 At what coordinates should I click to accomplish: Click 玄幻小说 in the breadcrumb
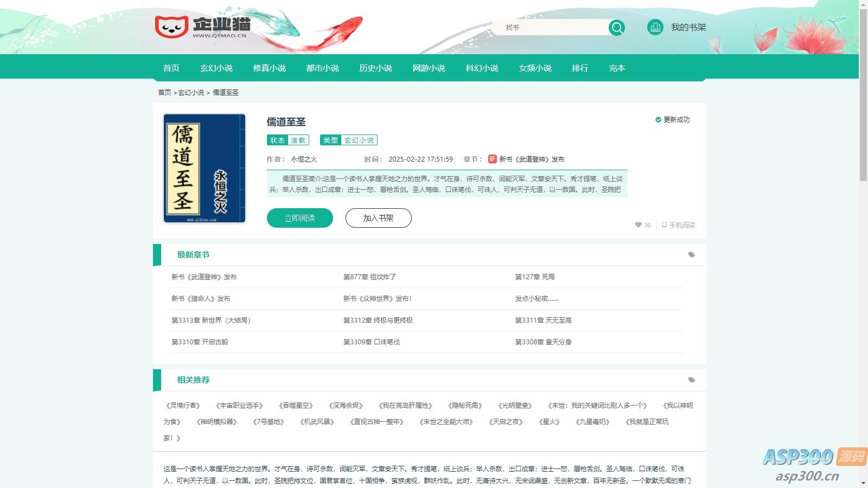point(191,93)
